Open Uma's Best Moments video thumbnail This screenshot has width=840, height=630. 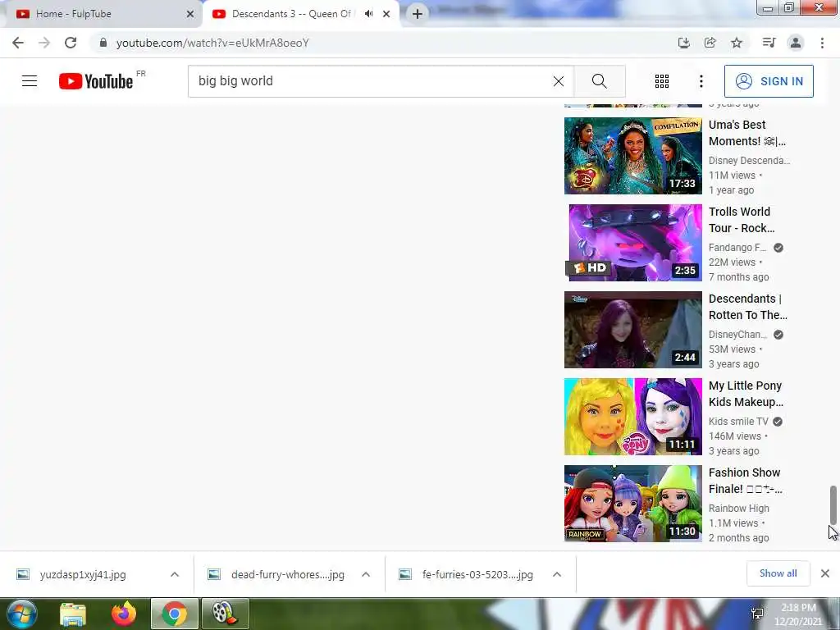[x=632, y=156]
